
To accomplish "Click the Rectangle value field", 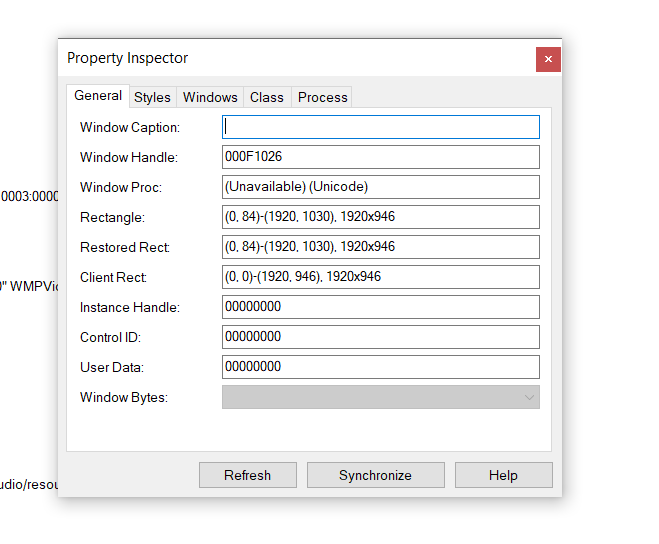I will pyautogui.click(x=380, y=217).
